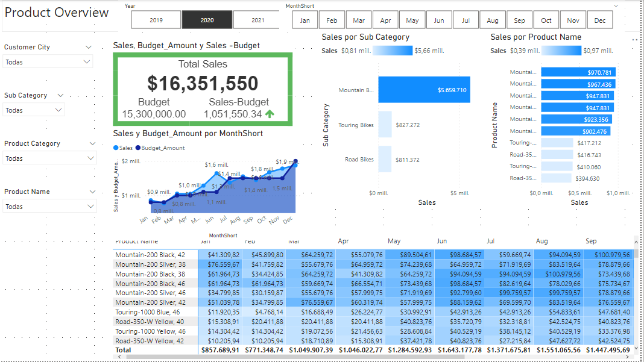The width and height of the screenshot is (644, 362).
Task: Select the Jul month filter button
Action: tap(466, 19)
